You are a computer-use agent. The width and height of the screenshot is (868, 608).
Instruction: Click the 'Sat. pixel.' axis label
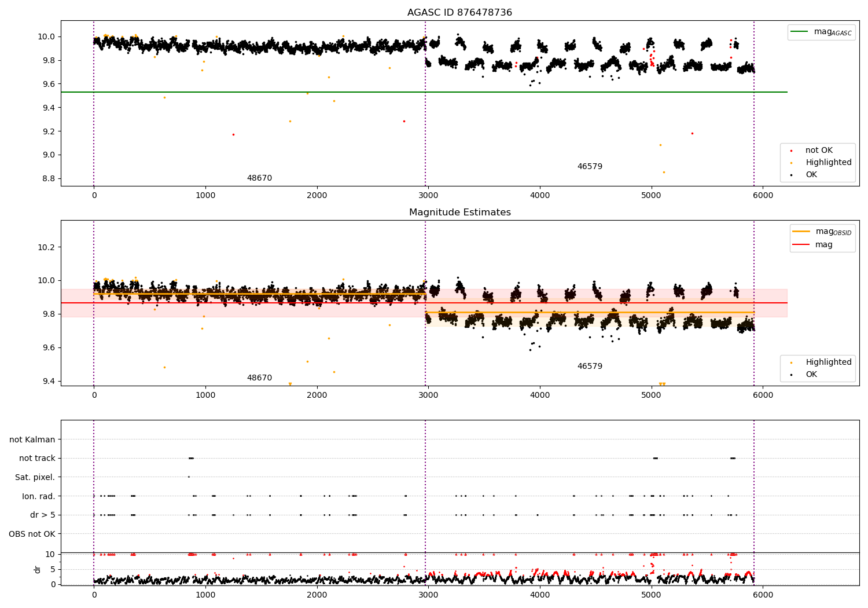pyautogui.click(x=35, y=478)
